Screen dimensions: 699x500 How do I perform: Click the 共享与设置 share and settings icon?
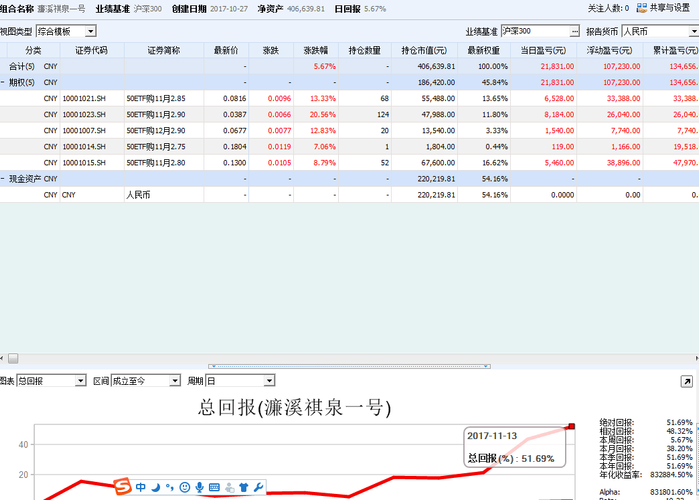point(641,8)
